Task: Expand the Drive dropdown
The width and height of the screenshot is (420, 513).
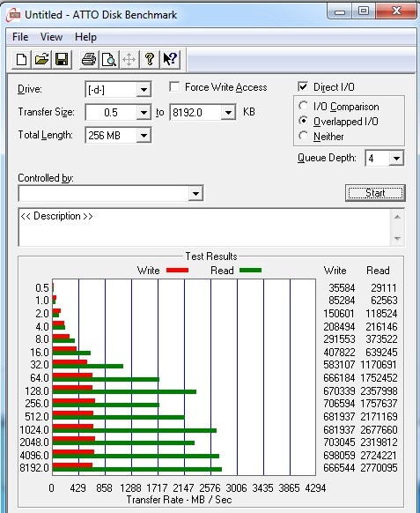Action: tap(144, 89)
